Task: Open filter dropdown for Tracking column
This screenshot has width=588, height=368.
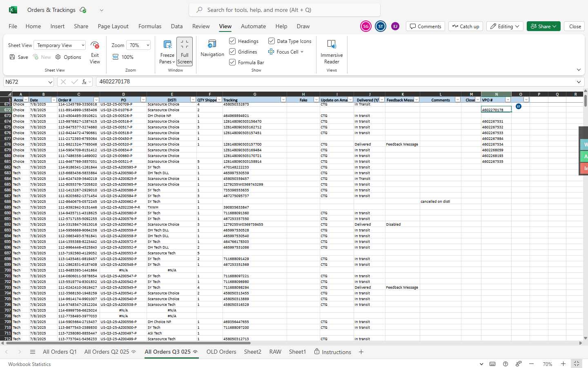Action: pyautogui.click(x=283, y=100)
